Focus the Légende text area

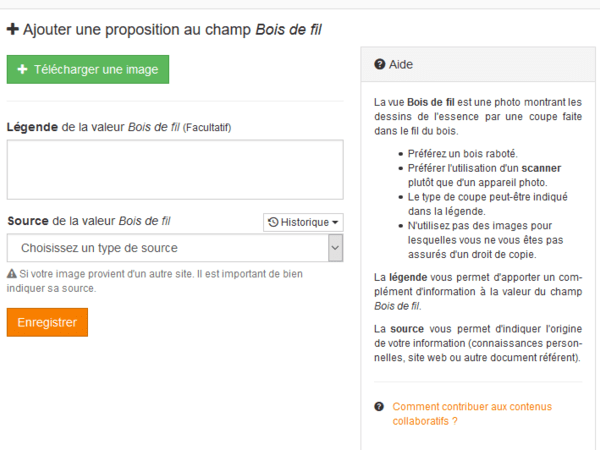(175, 169)
